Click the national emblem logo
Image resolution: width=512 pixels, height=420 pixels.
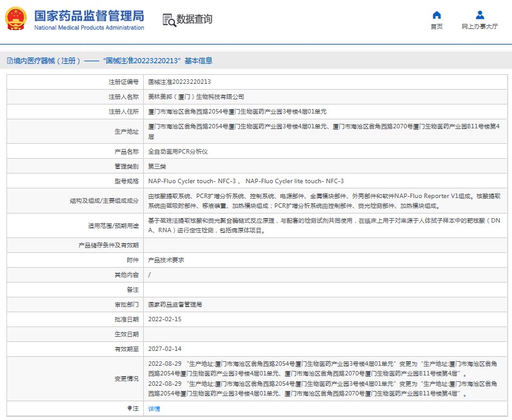pyautogui.click(x=16, y=19)
